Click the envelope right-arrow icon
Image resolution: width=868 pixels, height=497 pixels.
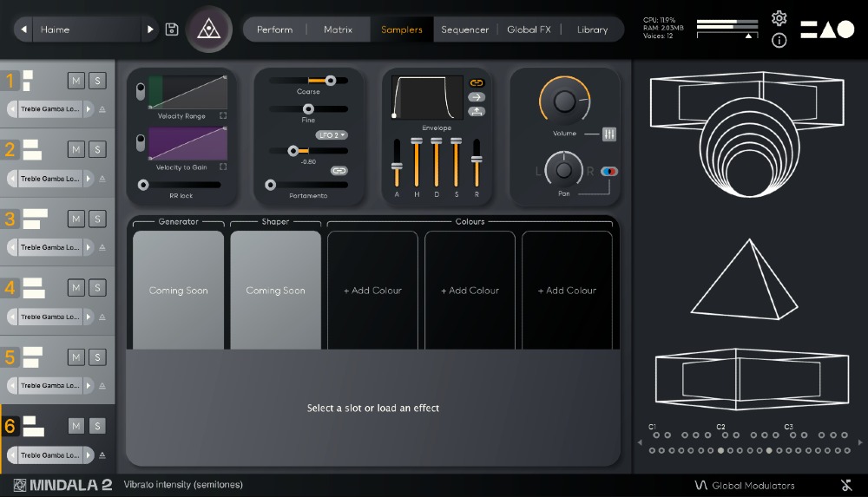click(x=477, y=97)
